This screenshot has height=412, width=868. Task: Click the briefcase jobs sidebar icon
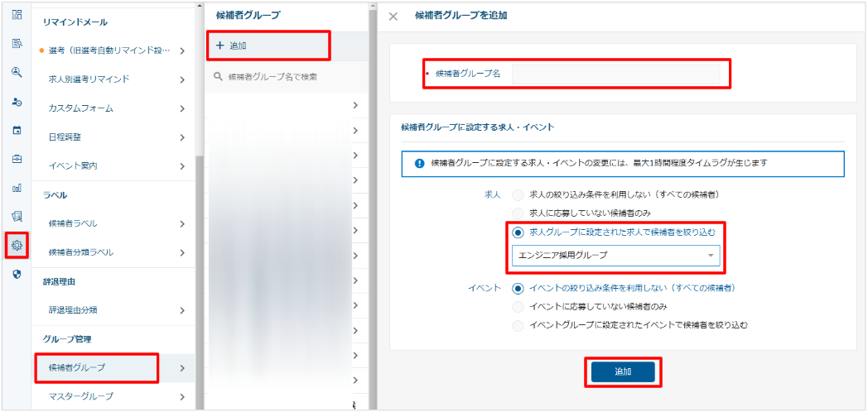[x=17, y=159]
